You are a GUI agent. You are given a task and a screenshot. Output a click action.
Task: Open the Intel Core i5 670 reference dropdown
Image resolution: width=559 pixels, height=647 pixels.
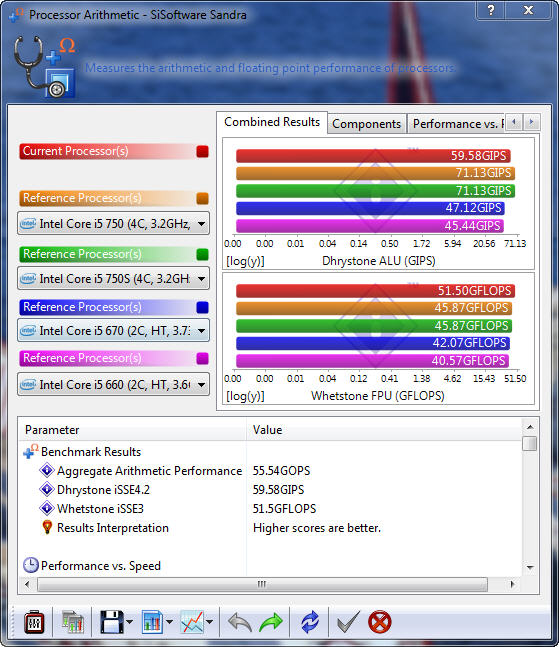[113, 331]
